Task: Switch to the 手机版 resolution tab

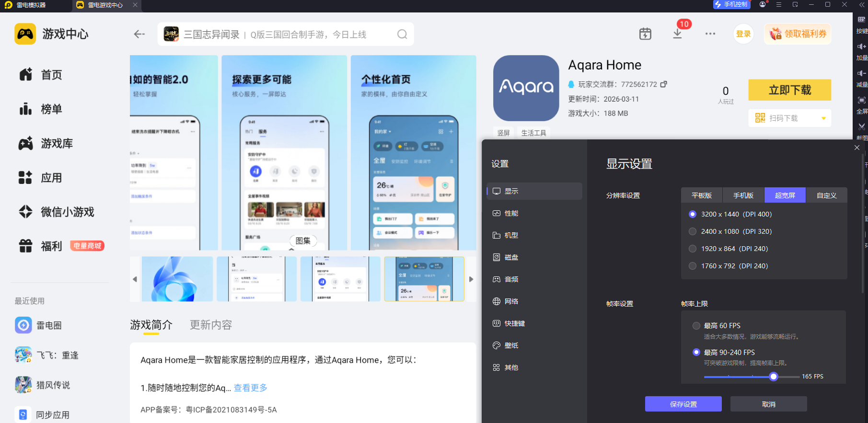Action: pyautogui.click(x=743, y=195)
